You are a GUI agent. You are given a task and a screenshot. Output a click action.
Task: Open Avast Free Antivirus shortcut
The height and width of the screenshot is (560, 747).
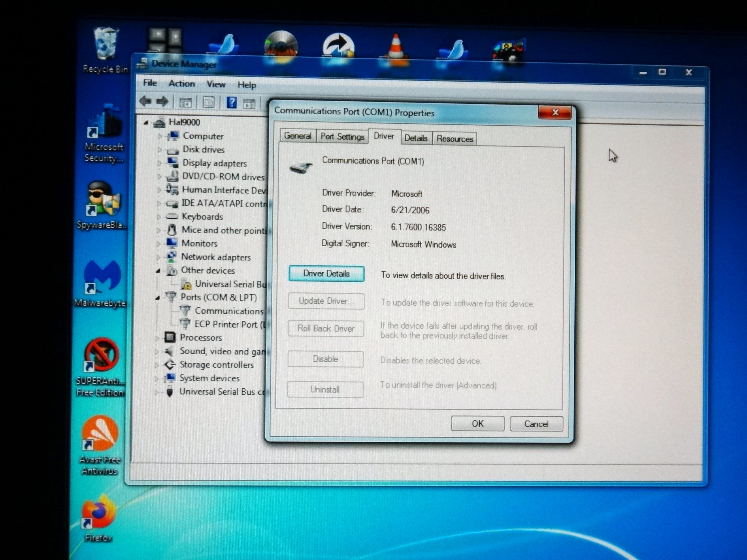pyautogui.click(x=100, y=445)
